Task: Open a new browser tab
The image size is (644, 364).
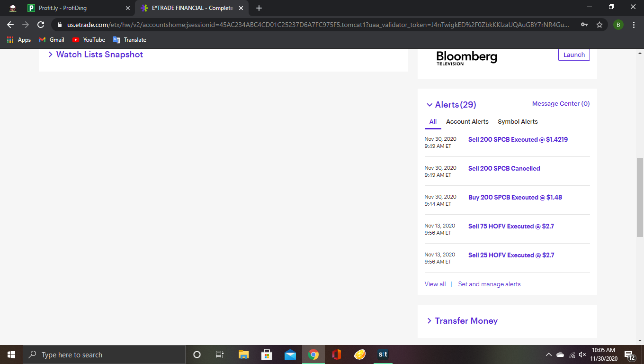Action: (x=259, y=8)
